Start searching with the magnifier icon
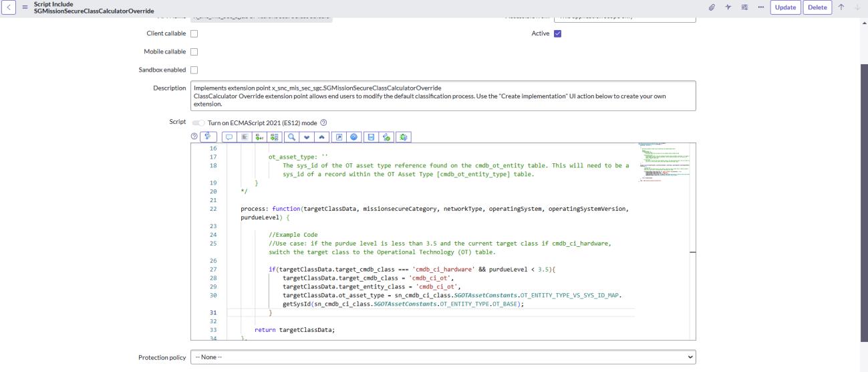The image size is (868, 372). tap(291, 136)
